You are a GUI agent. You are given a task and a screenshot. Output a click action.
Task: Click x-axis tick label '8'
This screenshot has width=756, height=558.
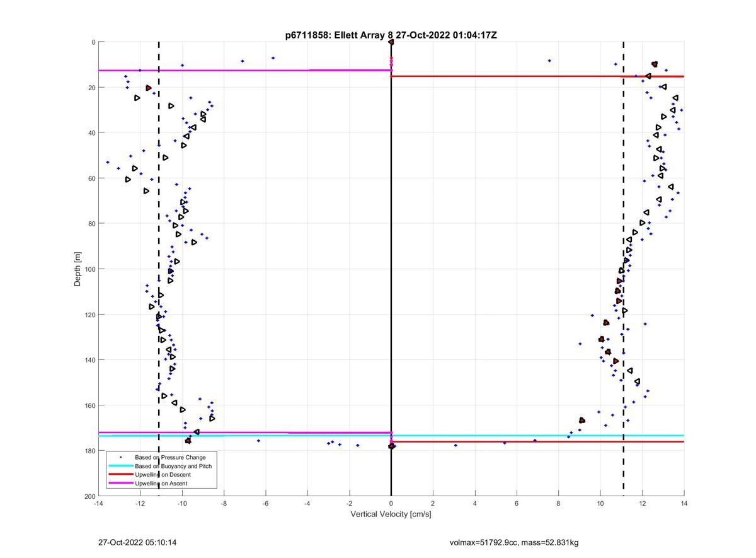pos(558,503)
